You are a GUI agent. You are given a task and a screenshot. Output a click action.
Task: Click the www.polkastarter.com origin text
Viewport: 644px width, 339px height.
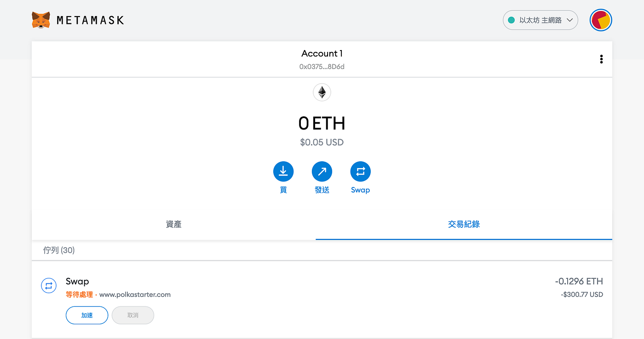135,294
